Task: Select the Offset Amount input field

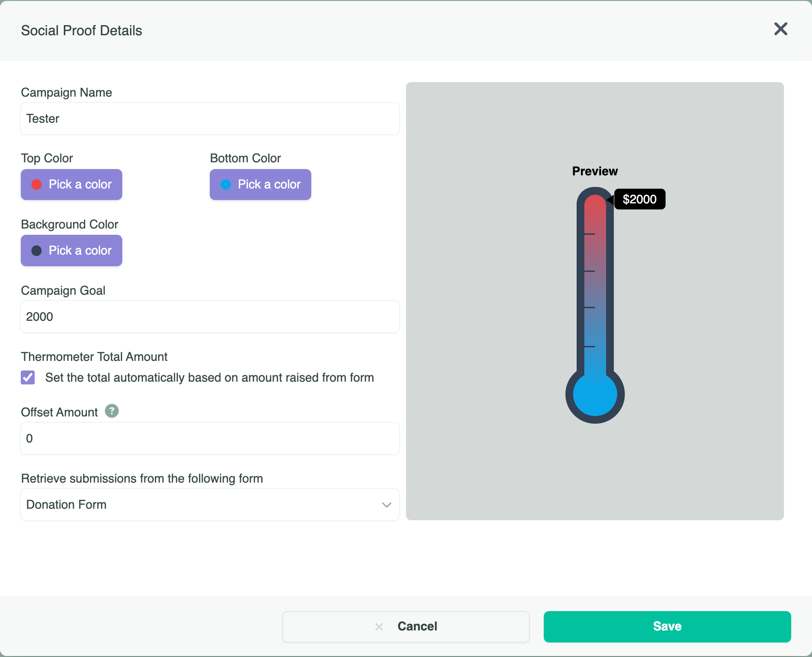Action: pyautogui.click(x=210, y=439)
